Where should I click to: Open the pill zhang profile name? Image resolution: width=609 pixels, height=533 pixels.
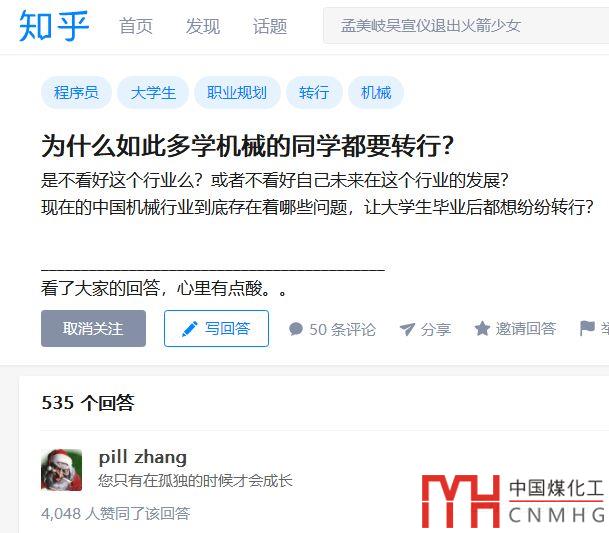pyautogui.click(x=143, y=457)
